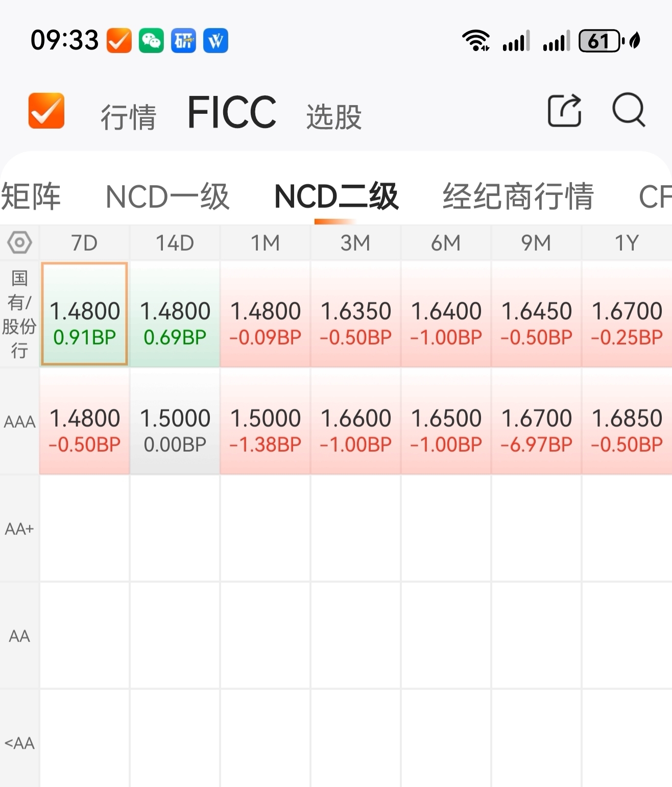
Task: Tap the 1Y column header
Action: coord(627,243)
